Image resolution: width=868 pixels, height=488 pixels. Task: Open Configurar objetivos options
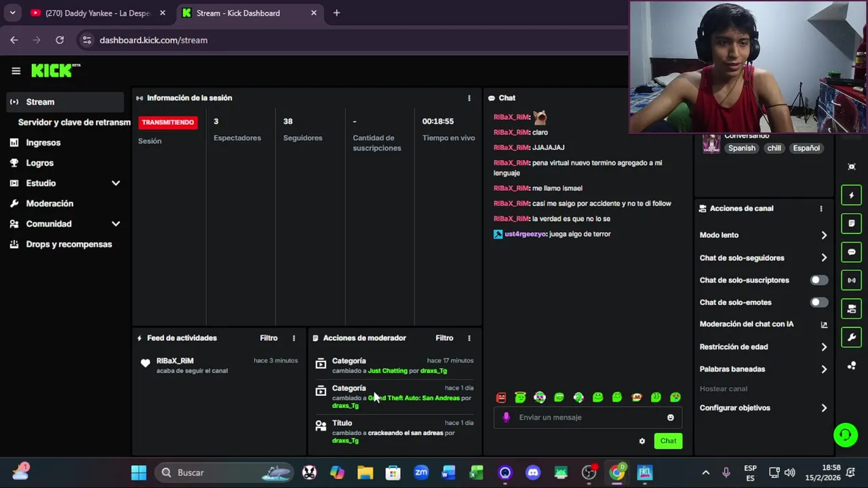point(763,408)
